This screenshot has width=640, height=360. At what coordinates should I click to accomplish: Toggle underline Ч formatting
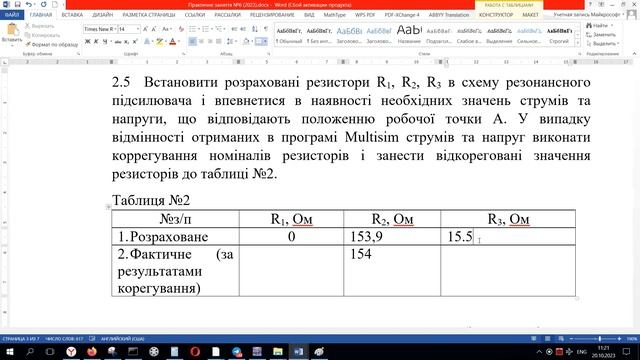pos(105,42)
